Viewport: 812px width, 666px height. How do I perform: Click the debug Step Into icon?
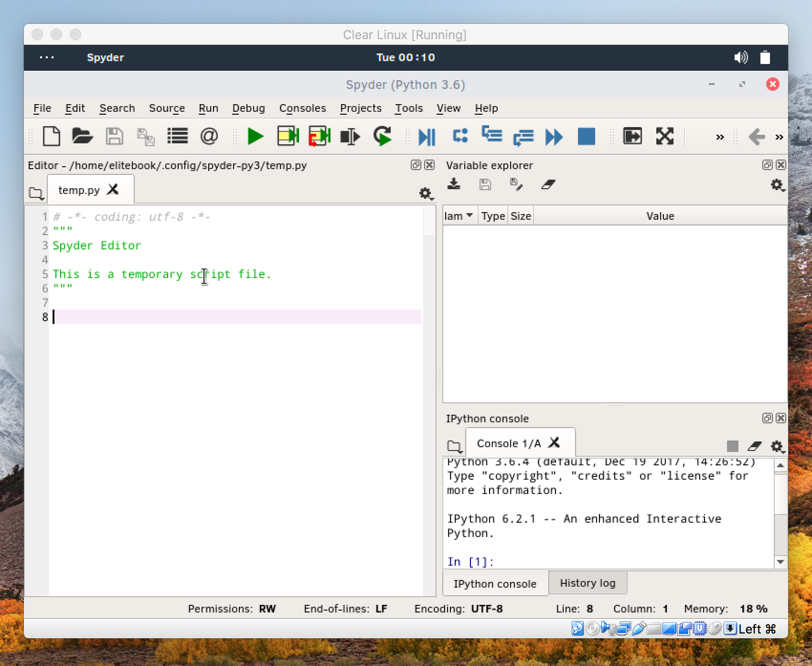[x=492, y=135]
